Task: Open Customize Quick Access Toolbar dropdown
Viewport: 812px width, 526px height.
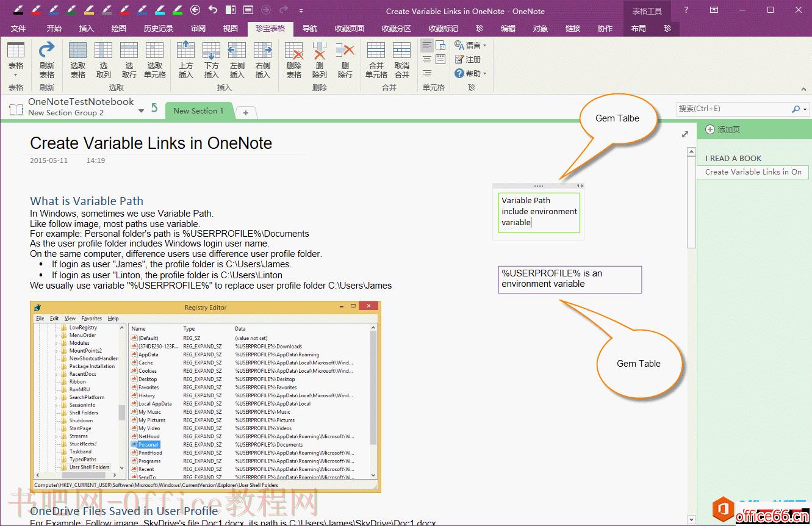Action: point(301,10)
